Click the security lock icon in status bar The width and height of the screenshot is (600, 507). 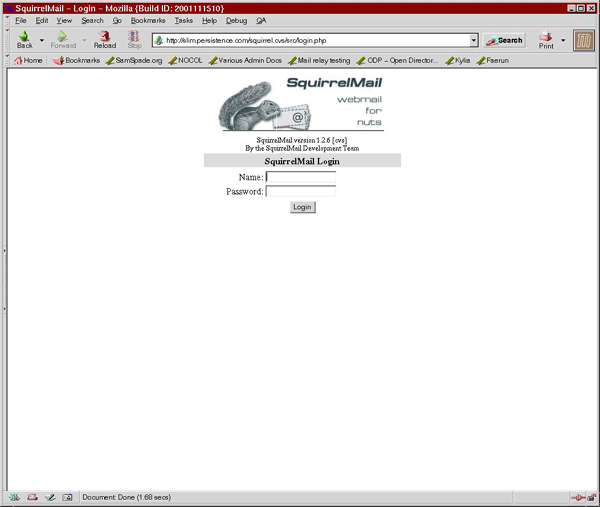coord(592,497)
